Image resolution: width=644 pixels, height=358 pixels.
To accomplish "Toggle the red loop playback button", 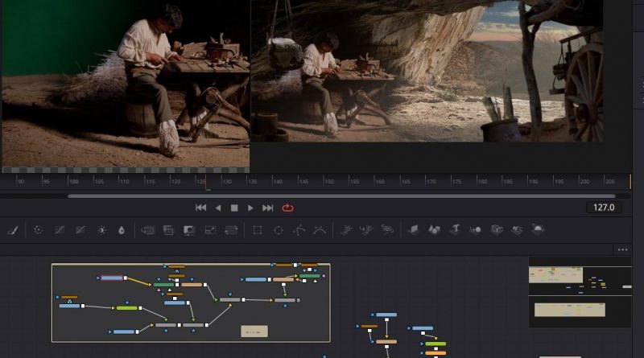I will (x=288, y=208).
